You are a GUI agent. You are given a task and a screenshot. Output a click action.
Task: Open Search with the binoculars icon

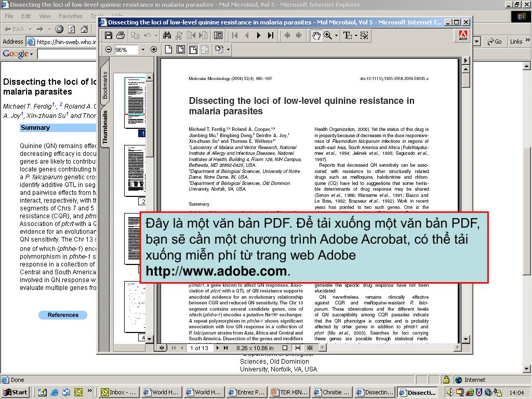[x=167, y=35]
